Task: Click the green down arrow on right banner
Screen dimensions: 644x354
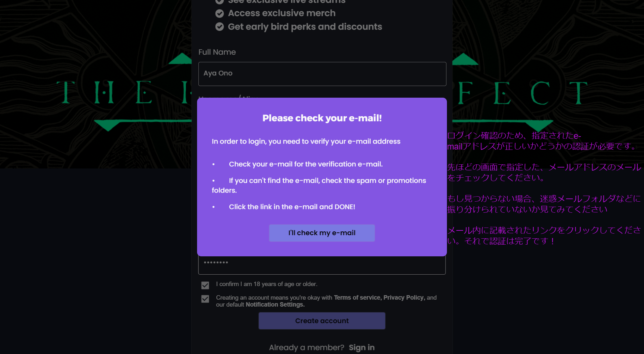Action: click(539, 125)
